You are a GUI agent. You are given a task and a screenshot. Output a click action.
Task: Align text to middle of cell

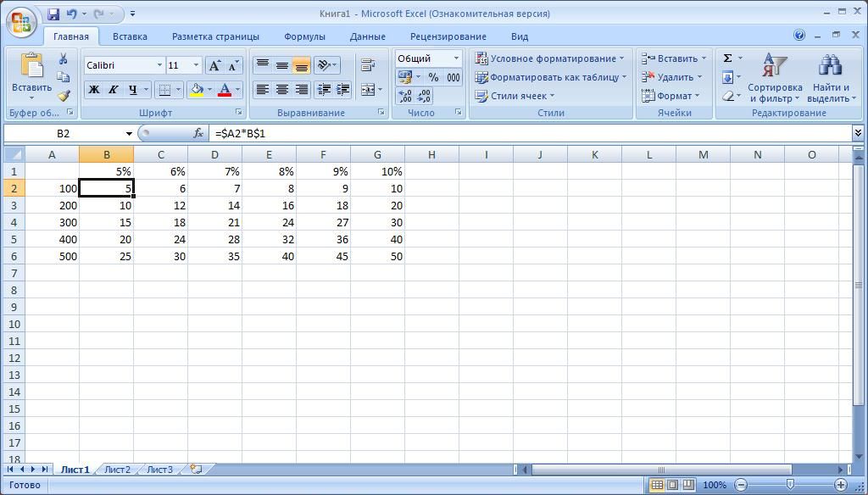[281, 65]
